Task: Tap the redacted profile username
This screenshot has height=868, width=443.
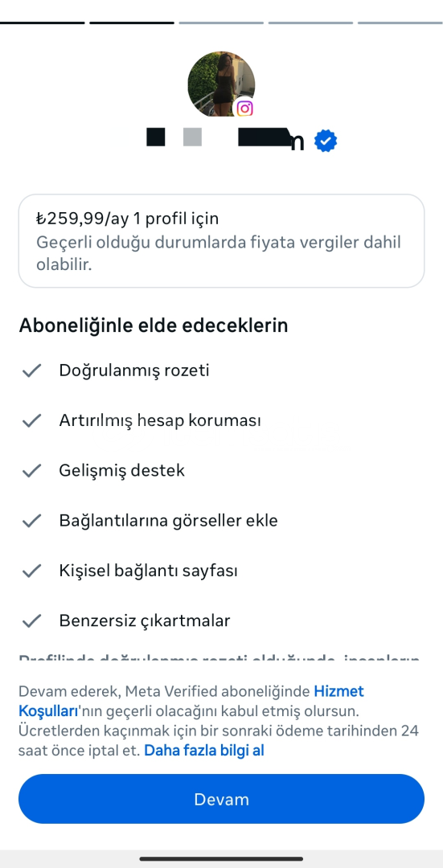Action: pos(225,140)
